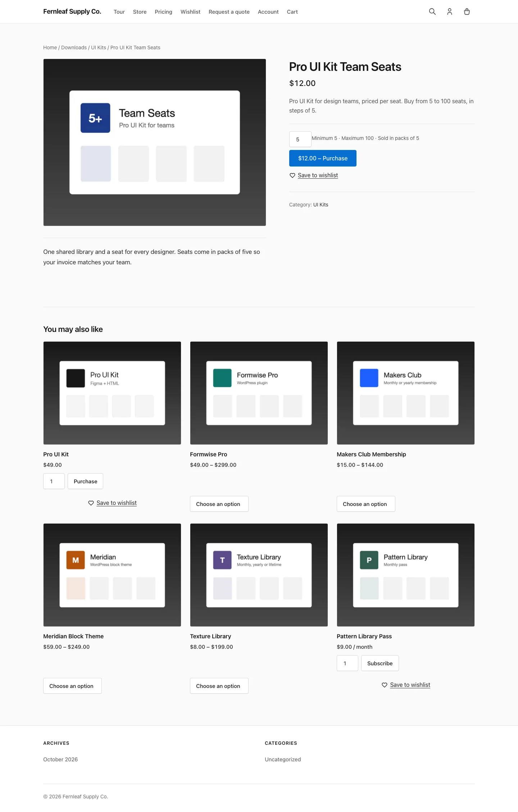Choose an option for Makers Club Membership

point(366,504)
